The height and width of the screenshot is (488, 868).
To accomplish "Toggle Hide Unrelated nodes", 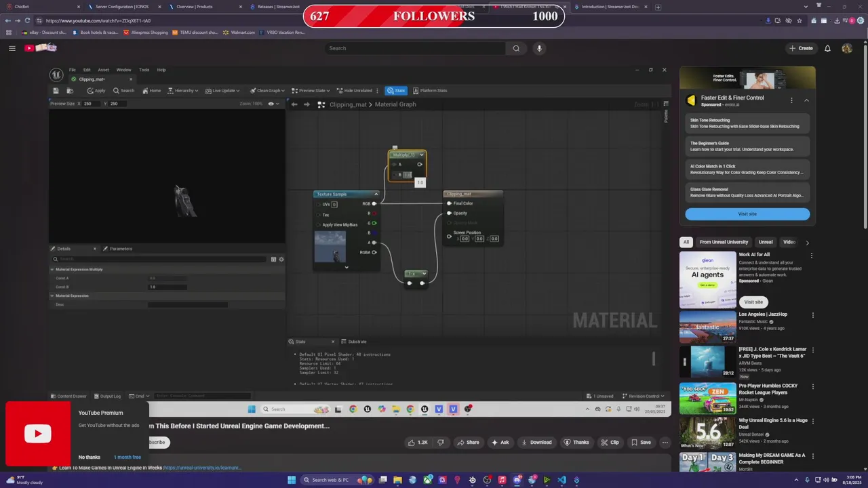I will point(354,91).
